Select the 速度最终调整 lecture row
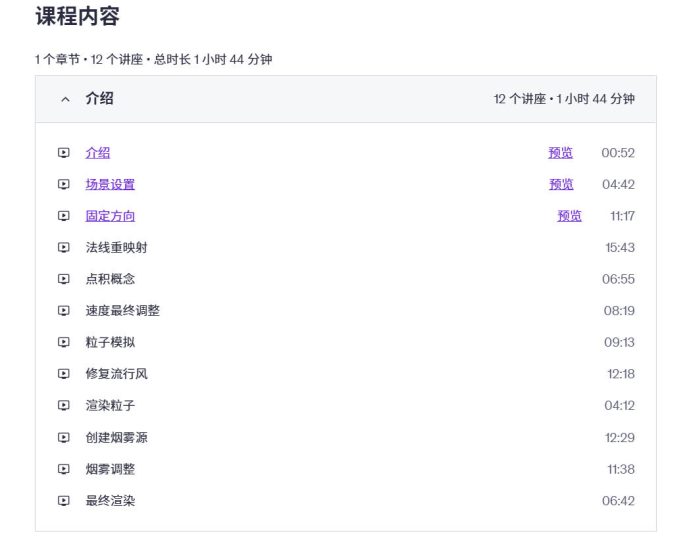This screenshot has height=550, width=689. [346, 311]
